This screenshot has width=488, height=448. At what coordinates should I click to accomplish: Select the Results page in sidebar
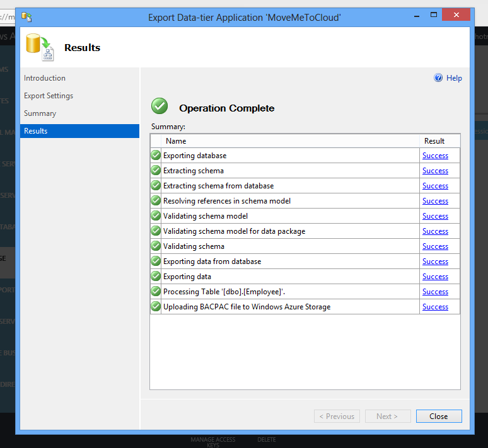[36, 131]
